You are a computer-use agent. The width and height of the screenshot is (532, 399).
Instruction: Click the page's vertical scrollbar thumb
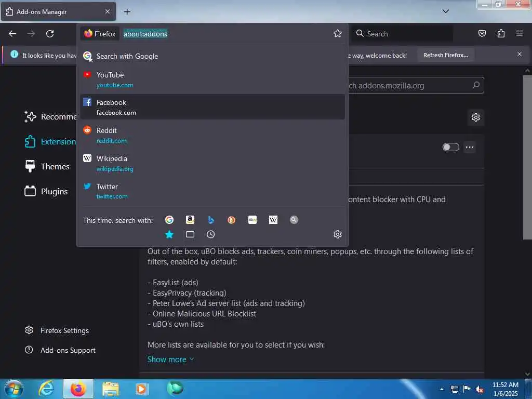pyautogui.click(x=527, y=157)
